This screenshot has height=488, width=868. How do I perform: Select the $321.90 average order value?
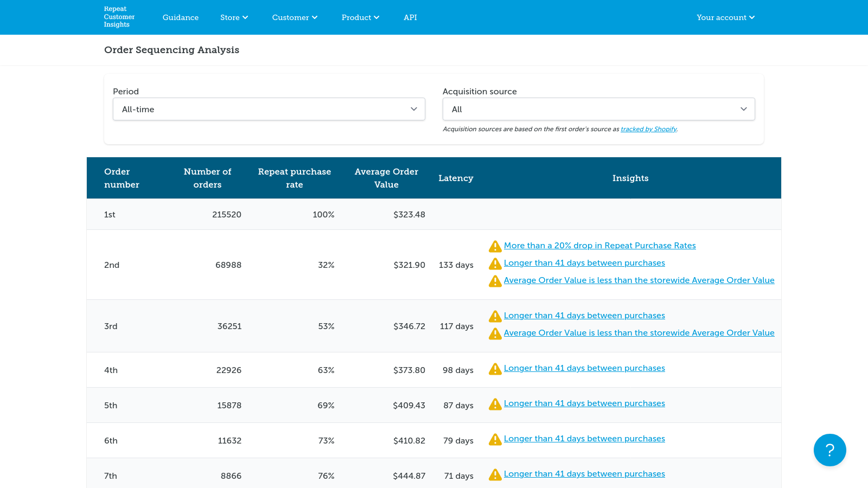(x=409, y=265)
